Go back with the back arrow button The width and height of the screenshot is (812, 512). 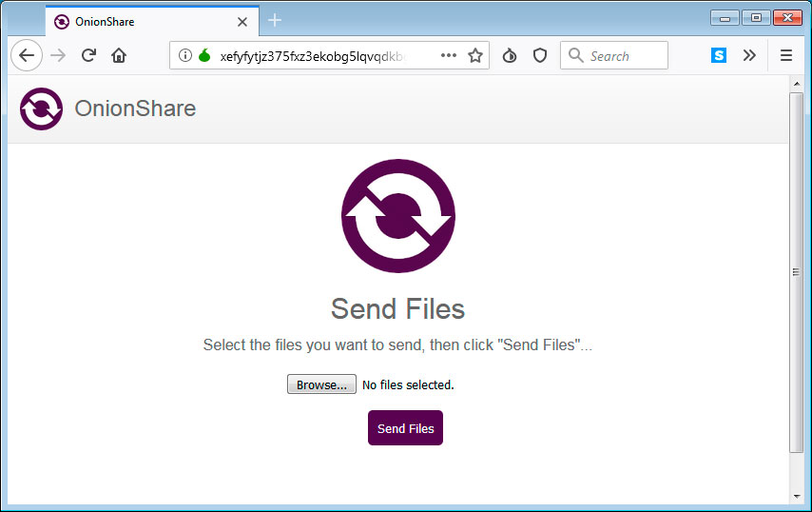tap(27, 55)
